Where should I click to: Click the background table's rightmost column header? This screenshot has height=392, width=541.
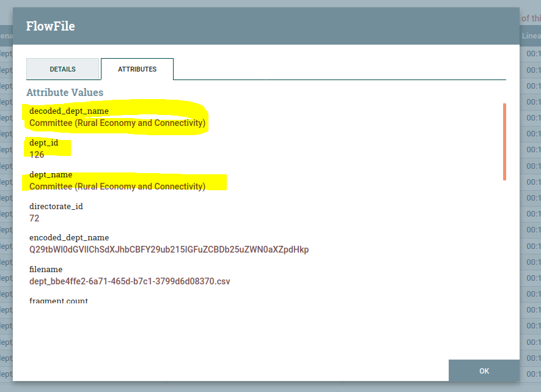click(530, 36)
